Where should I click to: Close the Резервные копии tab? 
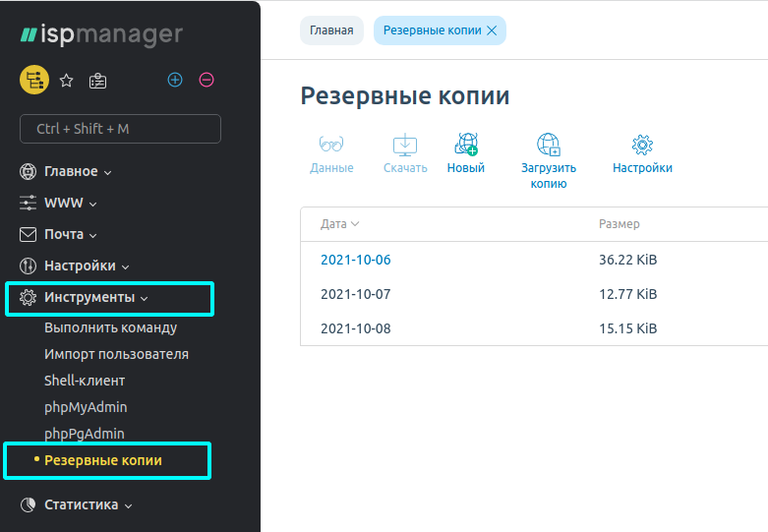click(492, 30)
